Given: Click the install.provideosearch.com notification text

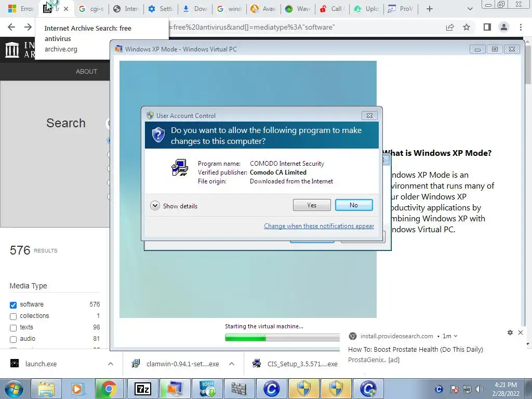Looking at the screenshot, I should 396,336.
